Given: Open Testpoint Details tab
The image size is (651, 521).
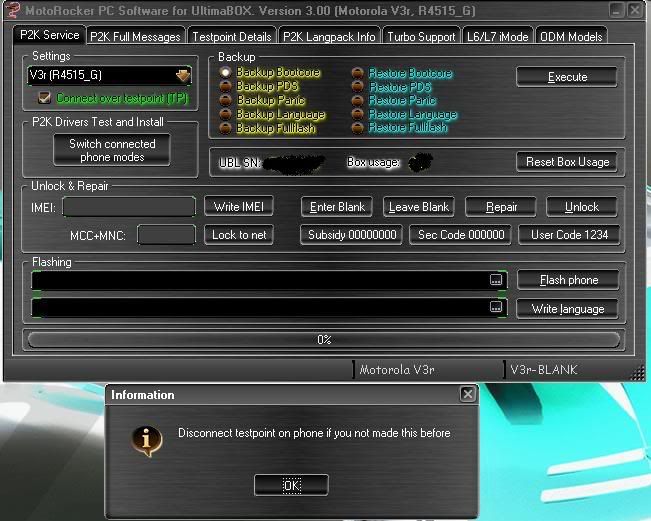Looking at the screenshot, I should point(232,37).
